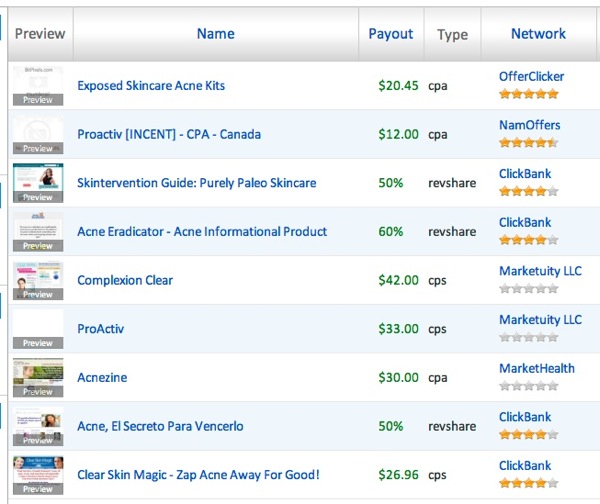Image resolution: width=600 pixels, height=504 pixels.
Task: Preview thumbnail for Complexion Clear
Action: [x=38, y=280]
